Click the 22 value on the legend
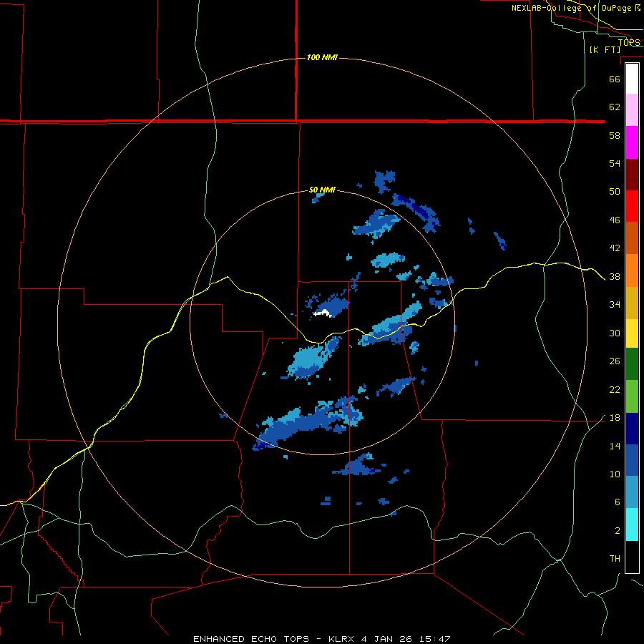The image size is (644, 644). pyautogui.click(x=615, y=390)
